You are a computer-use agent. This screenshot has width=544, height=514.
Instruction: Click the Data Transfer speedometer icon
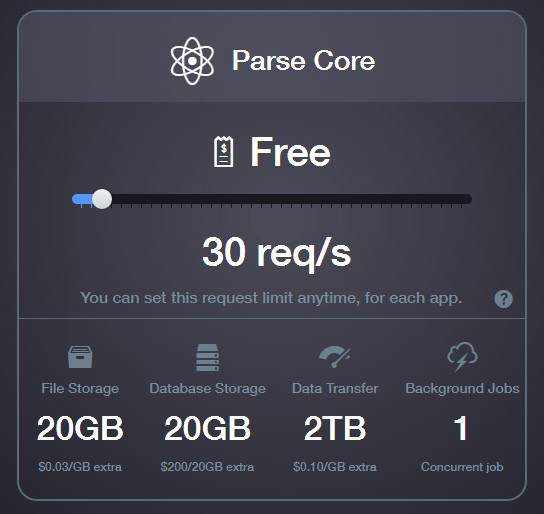click(x=335, y=357)
